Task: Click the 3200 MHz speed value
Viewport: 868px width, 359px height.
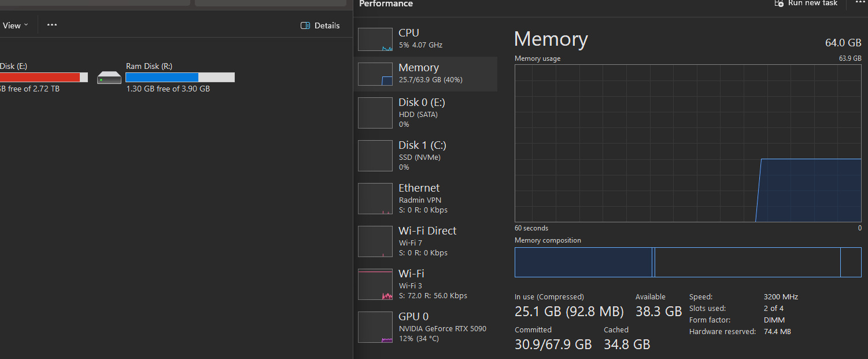Action: tap(781, 297)
